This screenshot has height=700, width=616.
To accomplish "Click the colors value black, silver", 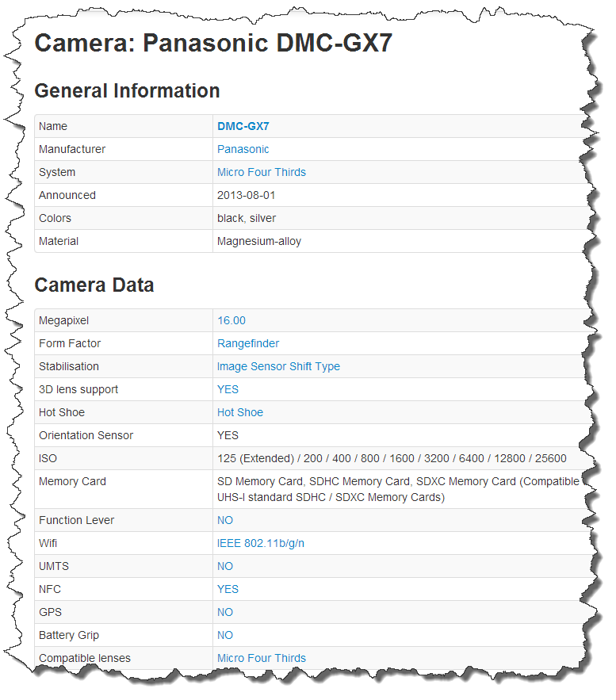I will [247, 218].
